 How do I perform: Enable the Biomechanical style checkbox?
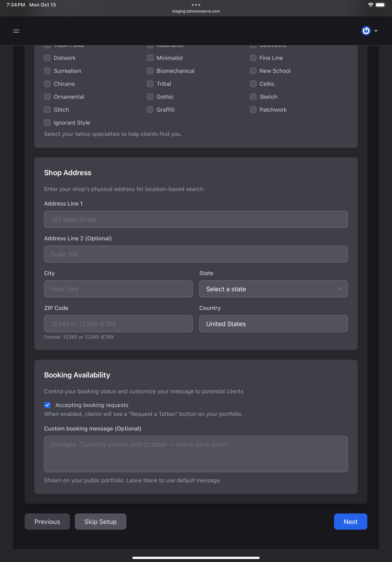[x=150, y=71]
